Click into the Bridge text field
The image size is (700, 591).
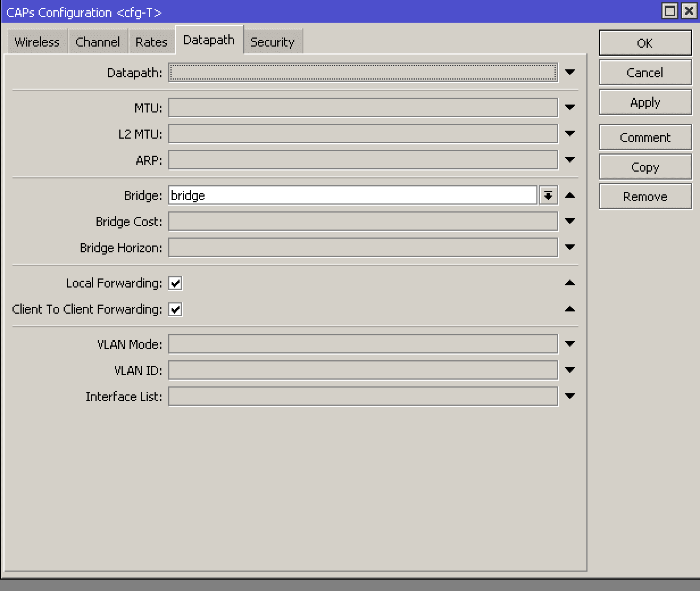[352, 195]
